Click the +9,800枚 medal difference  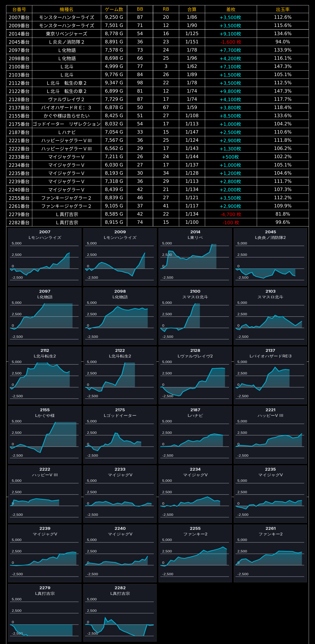point(231,91)
